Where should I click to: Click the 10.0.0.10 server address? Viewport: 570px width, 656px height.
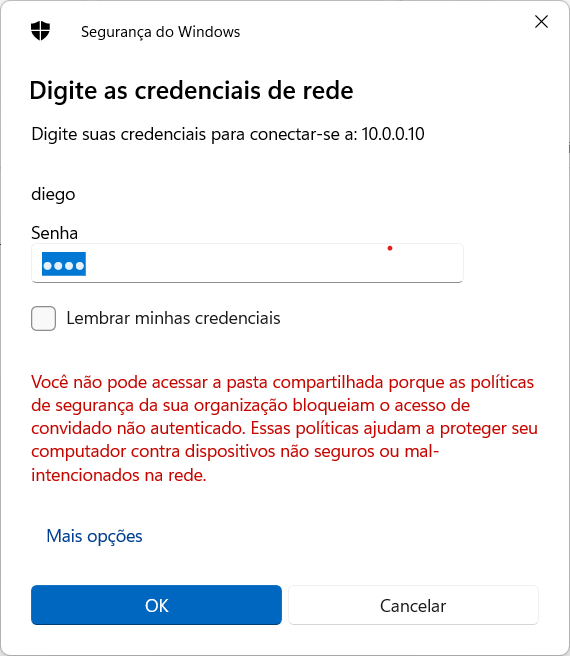pyautogui.click(x=393, y=134)
